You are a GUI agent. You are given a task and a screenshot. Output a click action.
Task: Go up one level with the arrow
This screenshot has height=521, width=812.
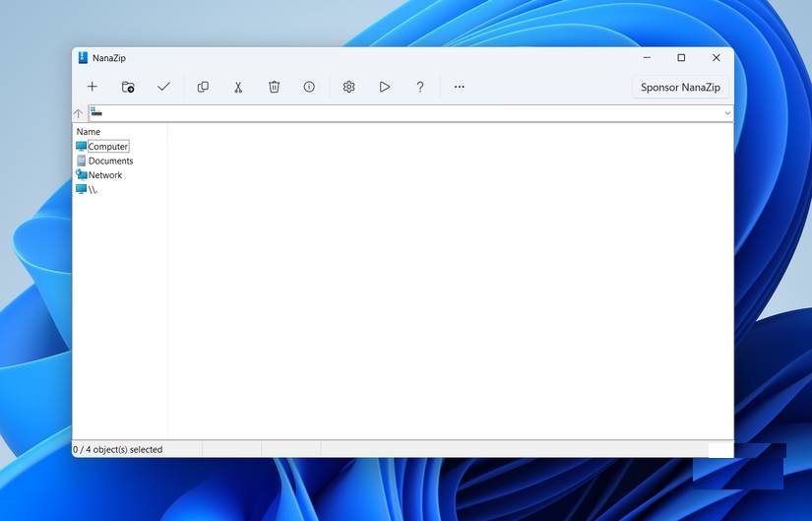[79, 113]
